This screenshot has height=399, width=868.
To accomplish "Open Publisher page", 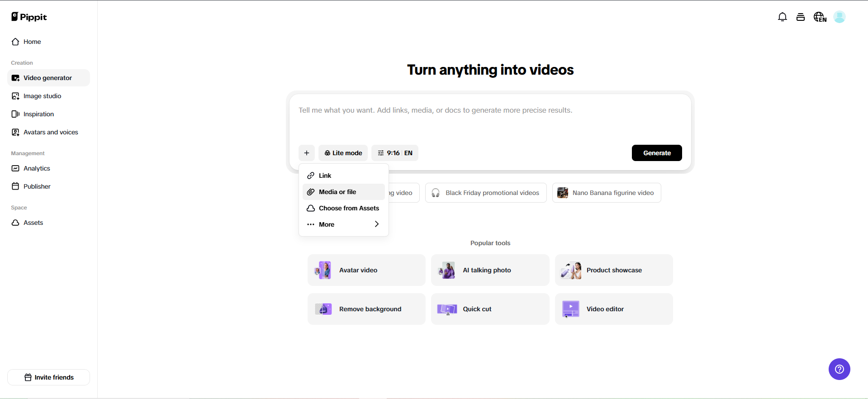I will pyautogui.click(x=49, y=186).
